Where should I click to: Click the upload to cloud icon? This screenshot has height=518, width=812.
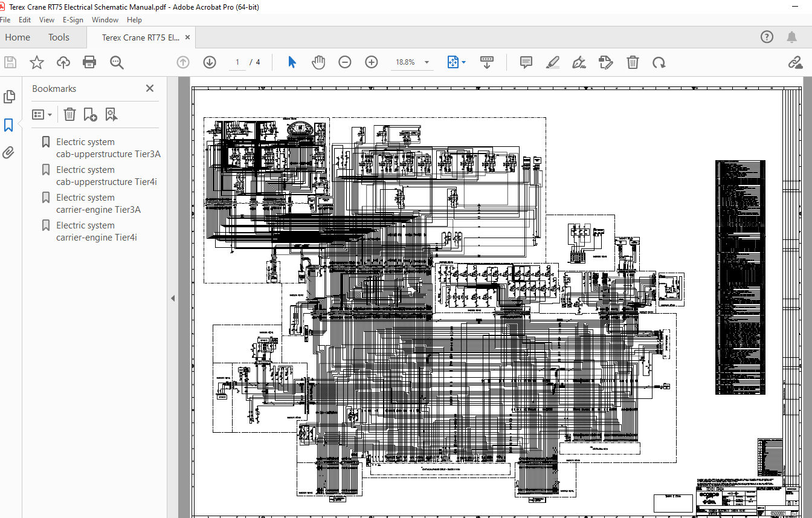coord(63,62)
